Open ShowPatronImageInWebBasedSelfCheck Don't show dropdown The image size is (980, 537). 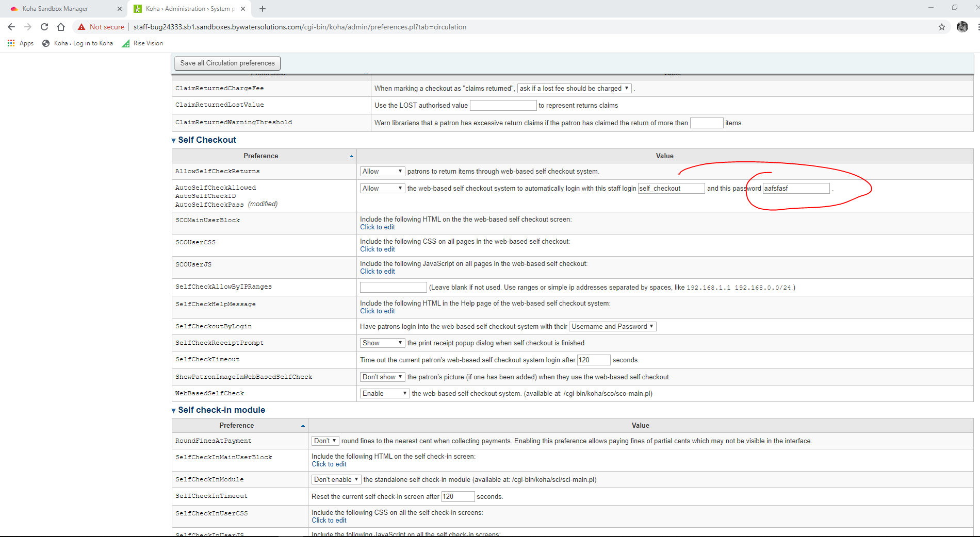point(382,377)
